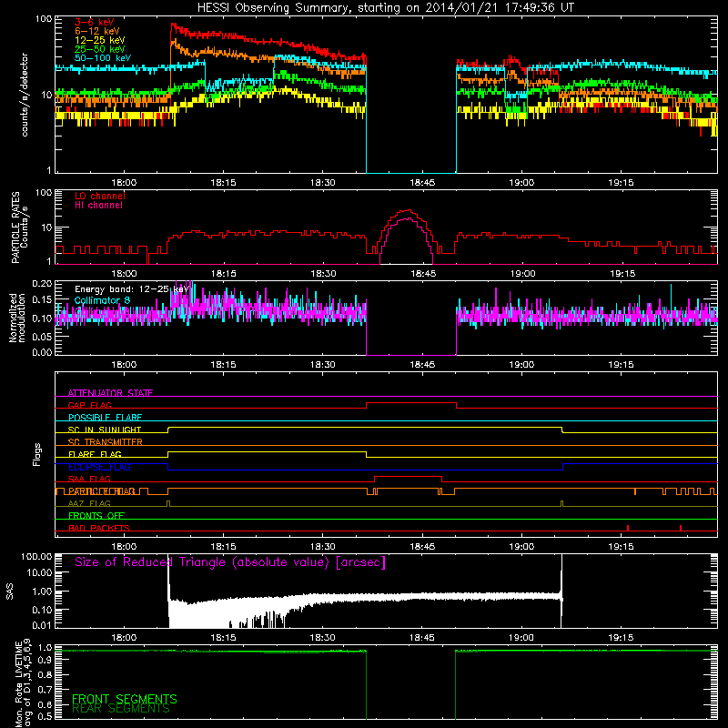Click the later red BAD PACKETS spike
This screenshot has width=728, height=728.
(x=681, y=528)
